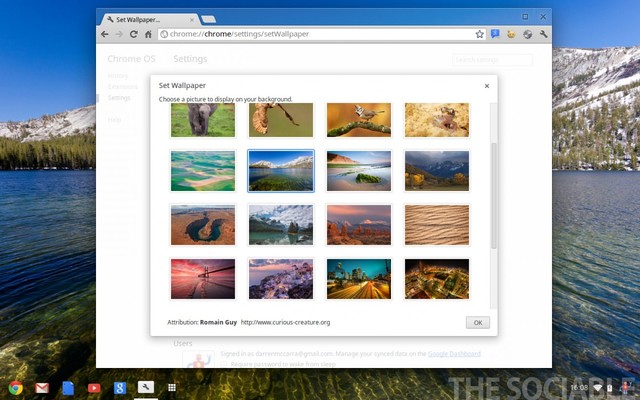640x400 pixels.
Task: Open the gray globe extension icon
Action: [x=527, y=34]
